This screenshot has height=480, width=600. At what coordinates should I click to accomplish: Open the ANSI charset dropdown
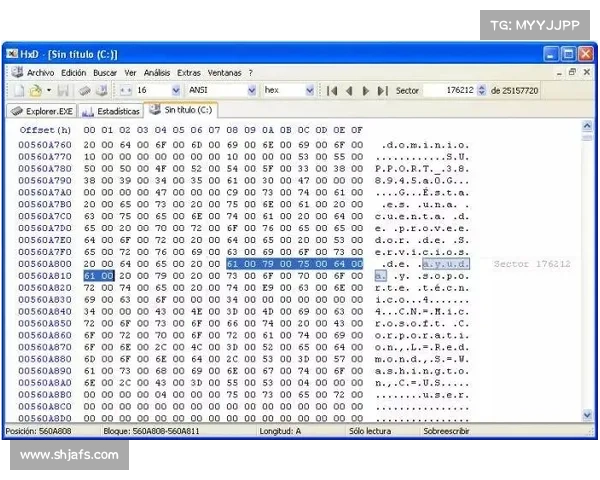point(251,90)
